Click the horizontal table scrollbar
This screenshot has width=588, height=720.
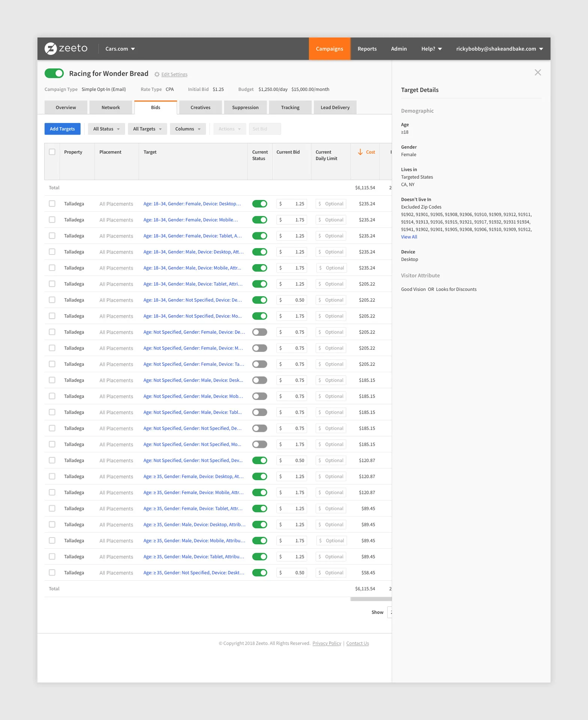point(371,599)
